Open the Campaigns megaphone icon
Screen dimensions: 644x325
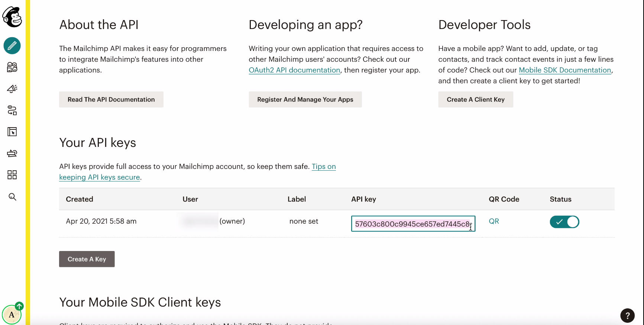pos(12,89)
